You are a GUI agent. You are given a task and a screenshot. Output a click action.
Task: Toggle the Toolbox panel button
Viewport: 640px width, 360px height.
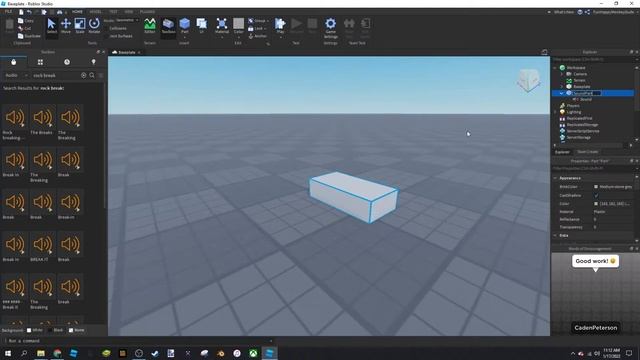(168, 27)
